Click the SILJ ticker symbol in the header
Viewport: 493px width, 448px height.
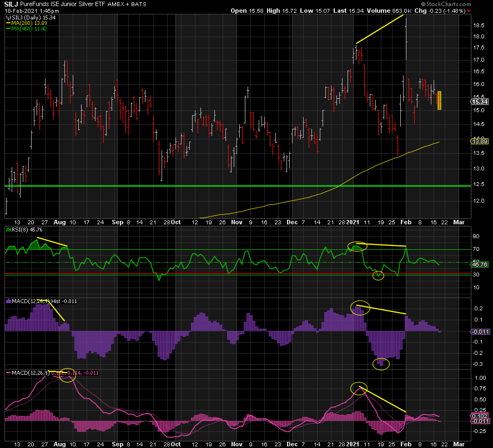(x=11, y=4)
